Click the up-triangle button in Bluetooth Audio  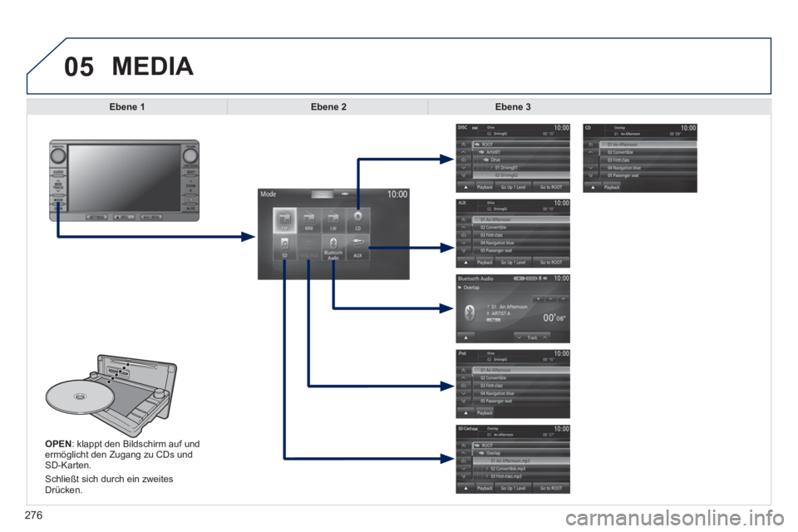coord(465,337)
